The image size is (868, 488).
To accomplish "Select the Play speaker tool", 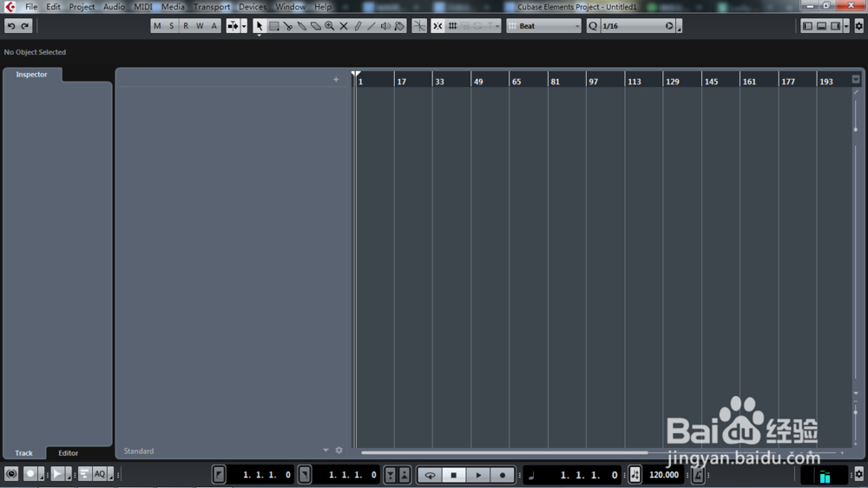I will pos(385,26).
